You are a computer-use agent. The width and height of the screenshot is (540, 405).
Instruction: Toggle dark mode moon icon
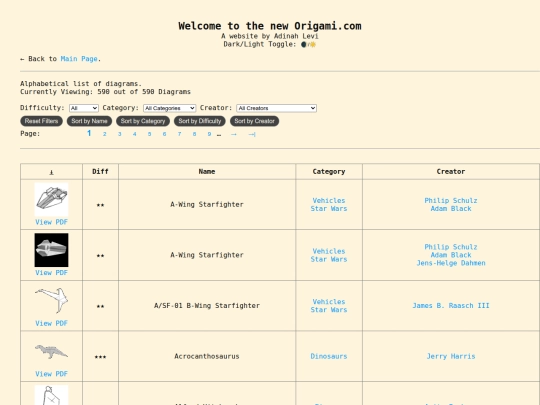[x=303, y=44]
